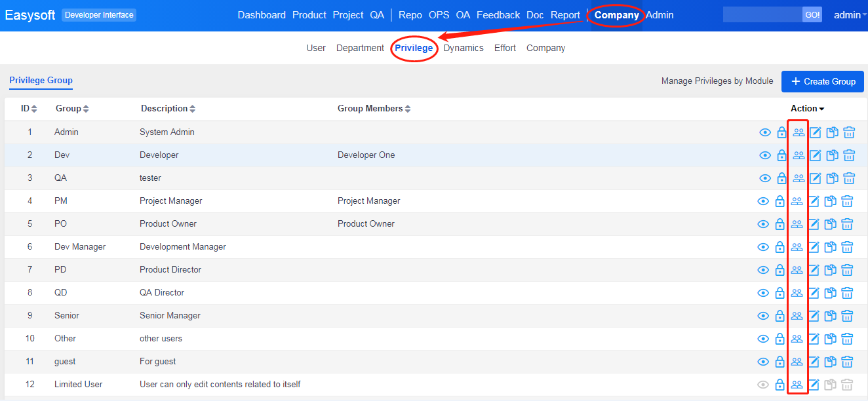Click the members icon for Dev group
Image resolution: width=868 pixels, height=401 pixels.
pyautogui.click(x=798, y=155)
